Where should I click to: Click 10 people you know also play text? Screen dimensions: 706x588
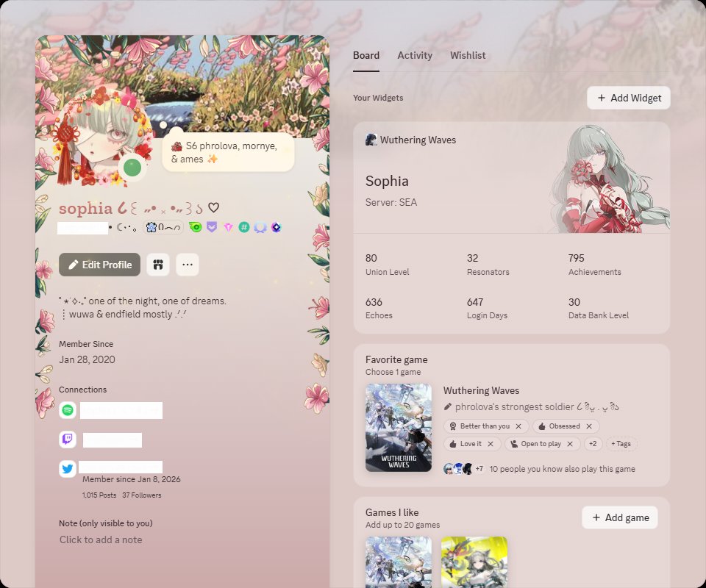(x=563, y=469)
